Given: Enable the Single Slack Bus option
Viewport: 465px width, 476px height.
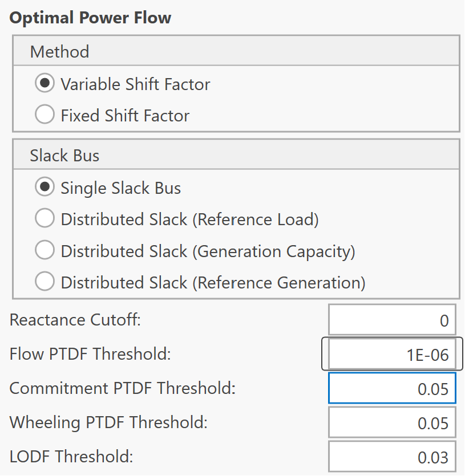Looking at the screenshot, I should tap(45, 186).
